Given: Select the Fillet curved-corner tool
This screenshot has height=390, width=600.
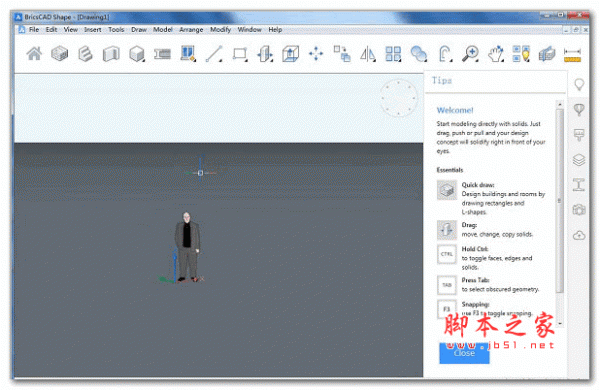Looking at the screenshot, I should 445,54.
